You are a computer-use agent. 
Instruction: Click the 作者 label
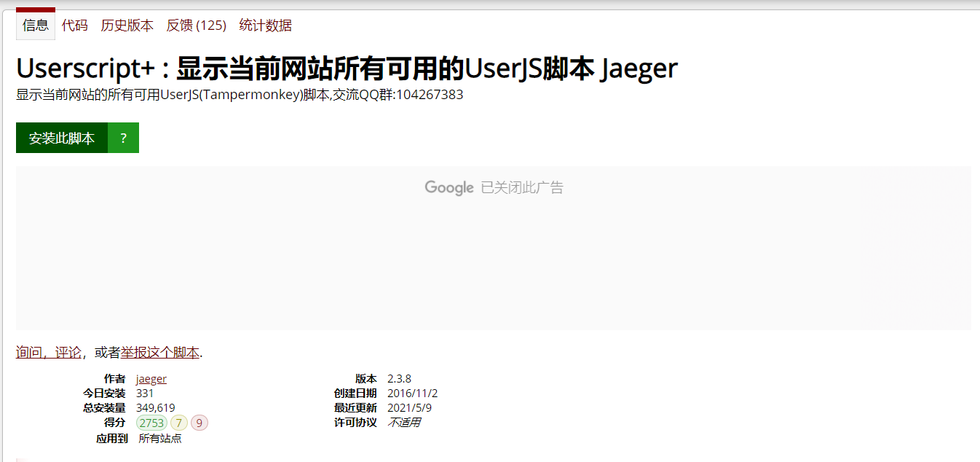point(114,379)
